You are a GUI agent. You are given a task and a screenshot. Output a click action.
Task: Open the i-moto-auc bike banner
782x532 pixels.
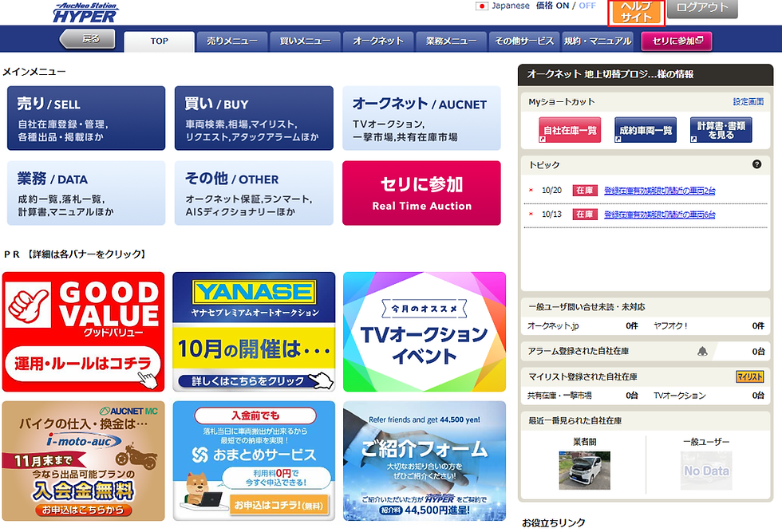[x=83, y=461]
